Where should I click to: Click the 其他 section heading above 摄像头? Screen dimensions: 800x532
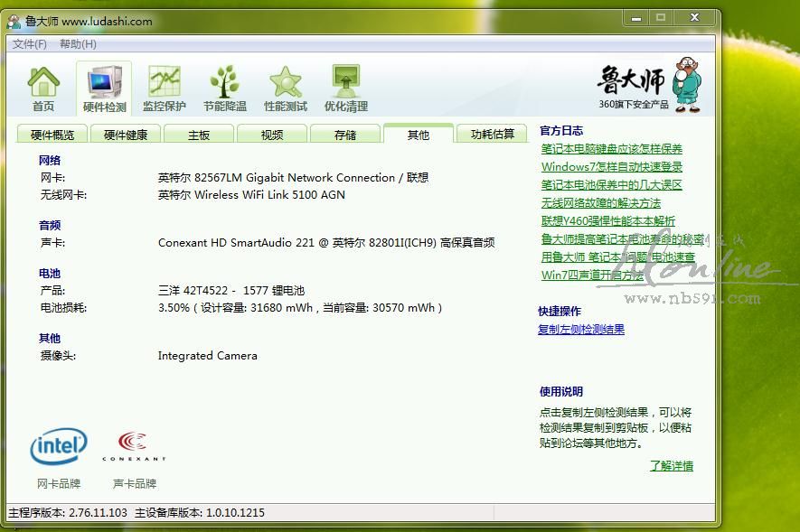[x=50, y=339]
